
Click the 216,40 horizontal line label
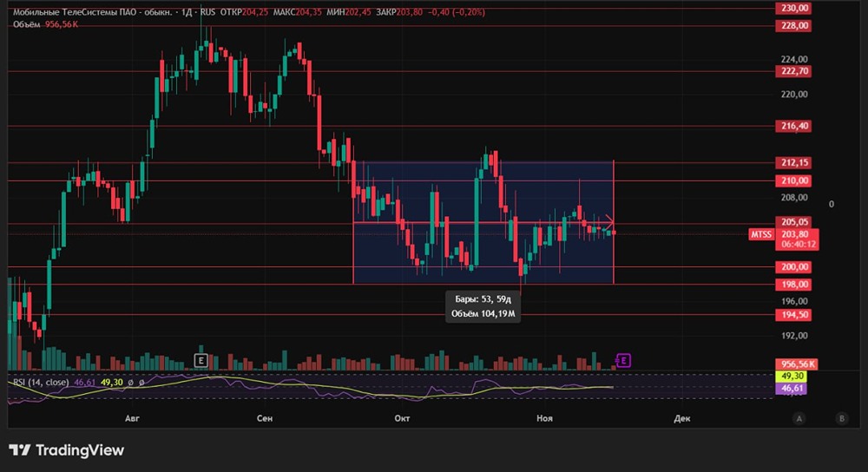coord(794,126)
